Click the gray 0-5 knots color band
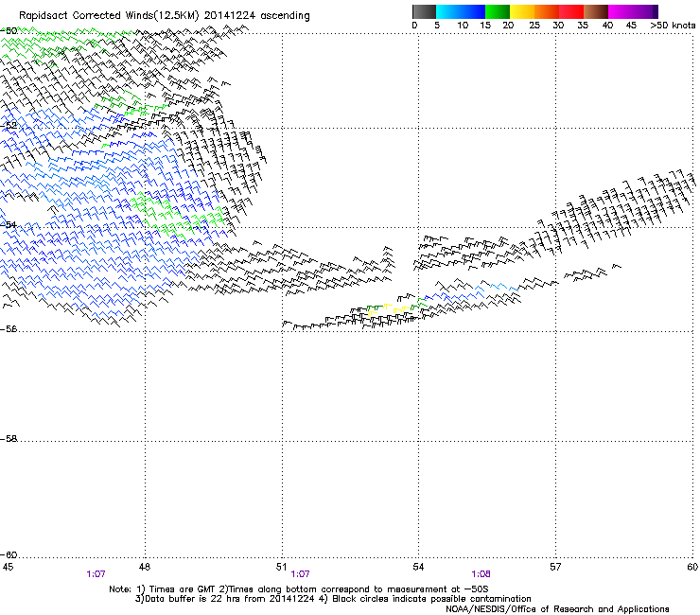700x615 pixels. coord(424,11)
